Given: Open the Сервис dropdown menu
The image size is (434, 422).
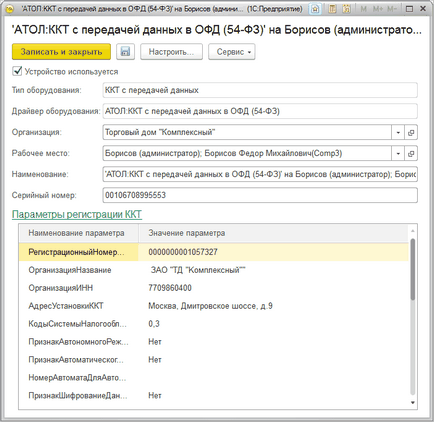Looking at the screenshot, I should pyautogui.click(x=232, y=52).
